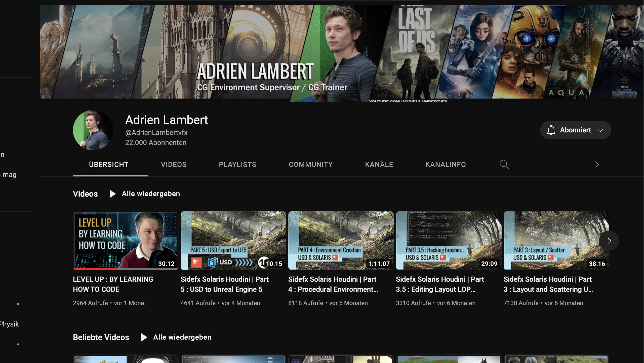Click the Alle wiedergeben link for Videos
The width and height of the screenshot is (644, 363).
pyautogui.click(x=151, y=194)
